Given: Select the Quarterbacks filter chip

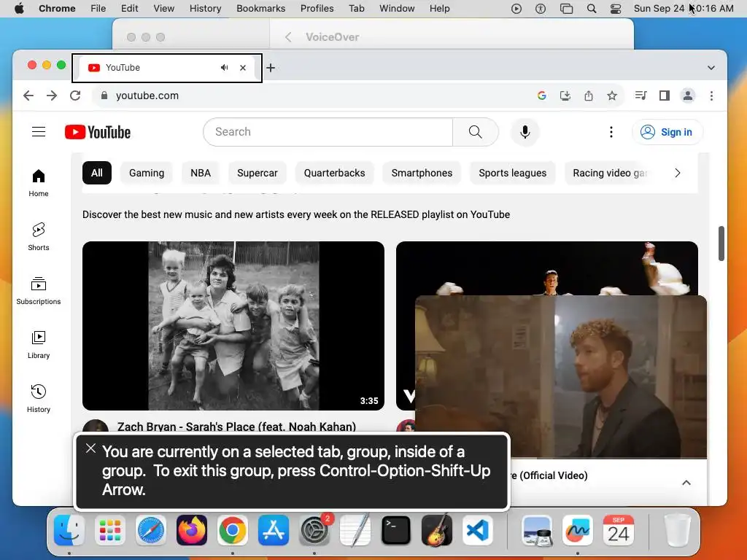Looking at the screenshot, I should coord(334,173).
